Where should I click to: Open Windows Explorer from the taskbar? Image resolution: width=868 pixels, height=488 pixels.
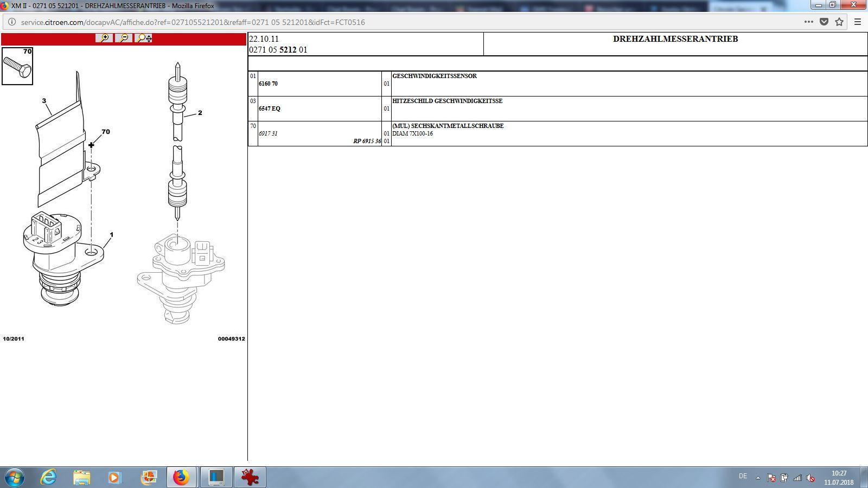click(82, 478)
